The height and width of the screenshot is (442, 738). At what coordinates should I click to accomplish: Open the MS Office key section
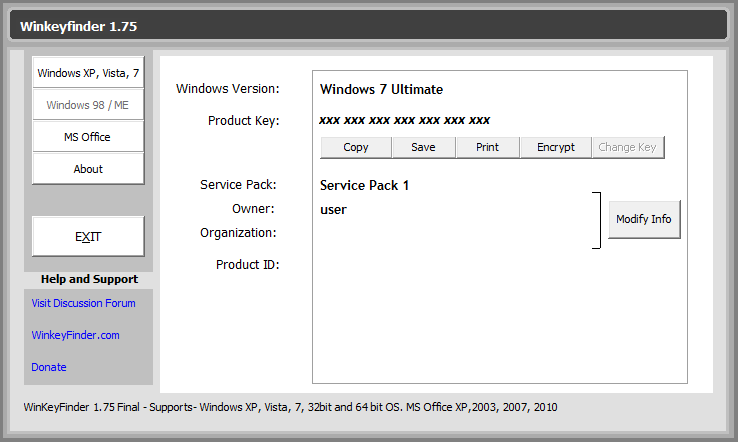88,137
